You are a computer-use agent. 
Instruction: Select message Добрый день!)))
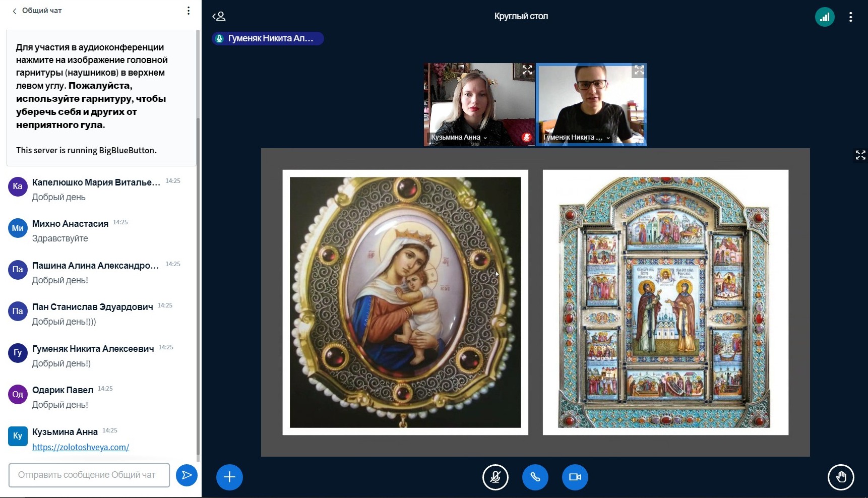[x=64, y=322]
